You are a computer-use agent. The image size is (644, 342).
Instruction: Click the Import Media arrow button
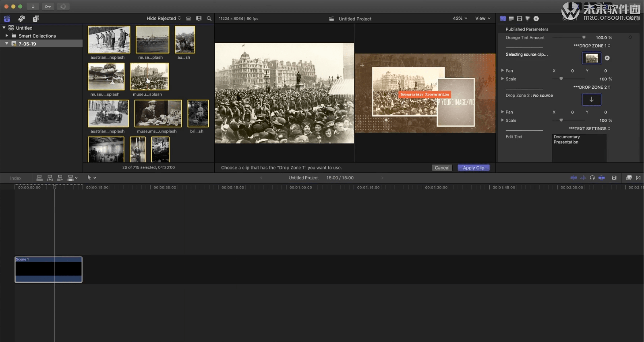pyautogui.click(x=33, y=6)
